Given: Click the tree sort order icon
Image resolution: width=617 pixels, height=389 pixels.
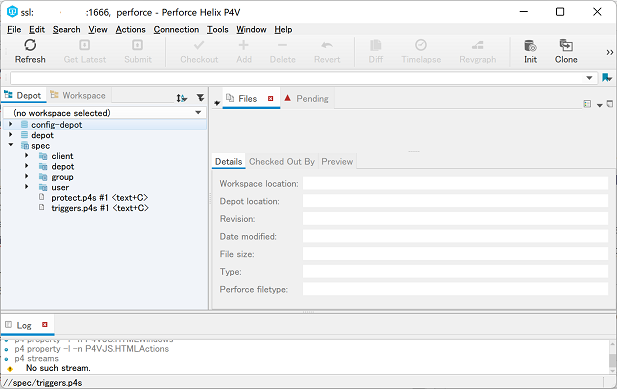Looking at the screenshot, I should [181, 98].
